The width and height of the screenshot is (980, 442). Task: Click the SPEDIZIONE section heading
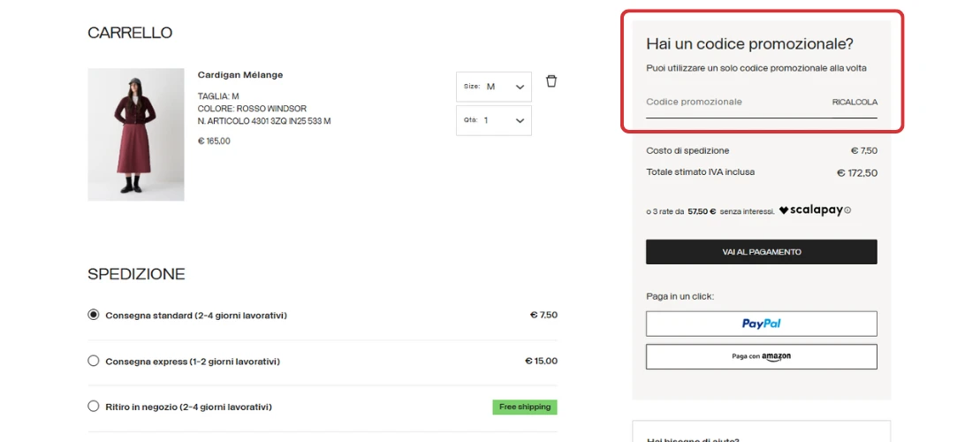136,274
